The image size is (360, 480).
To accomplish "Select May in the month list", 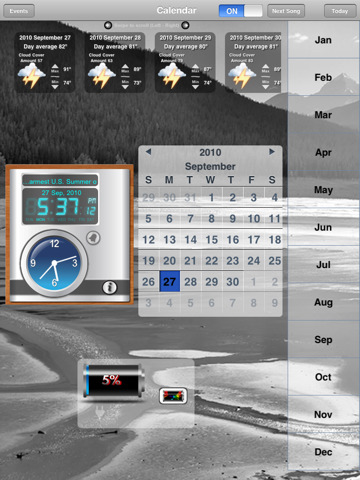I will point(323,190).
